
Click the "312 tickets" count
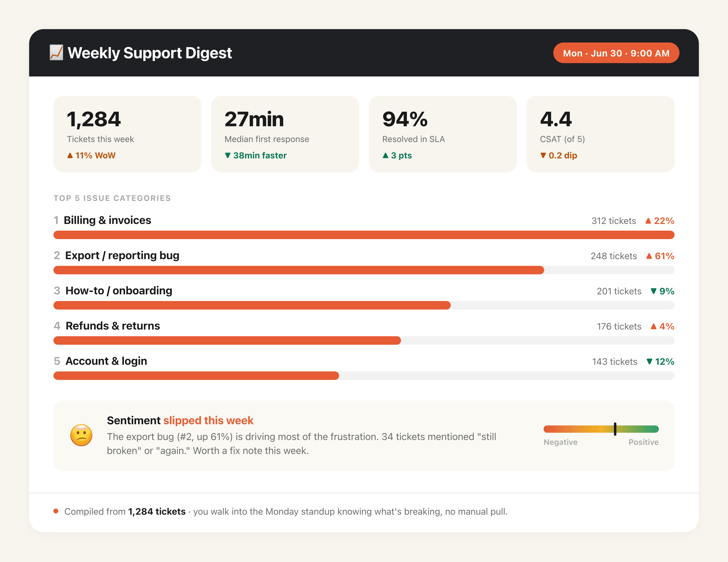[614, 221]
